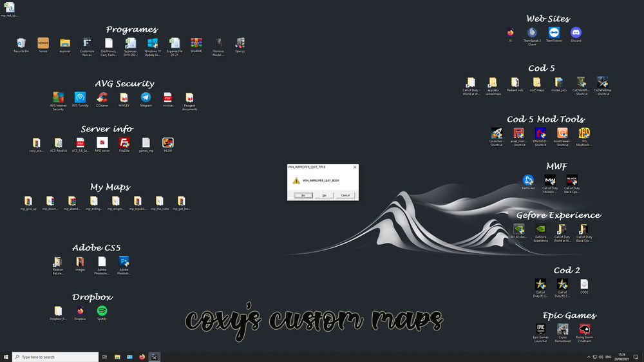Open the mp_enigma map folder

click(x=116, y=203)
